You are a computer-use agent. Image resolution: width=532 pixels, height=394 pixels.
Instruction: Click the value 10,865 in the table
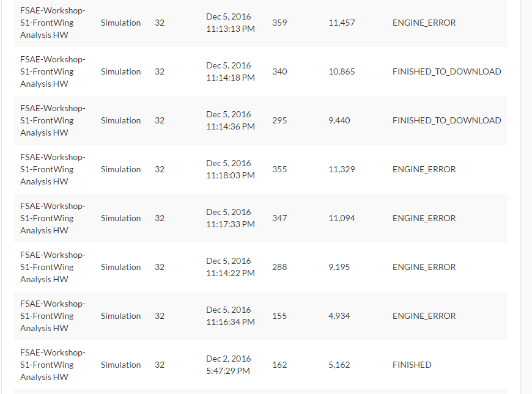click(341, 71)
